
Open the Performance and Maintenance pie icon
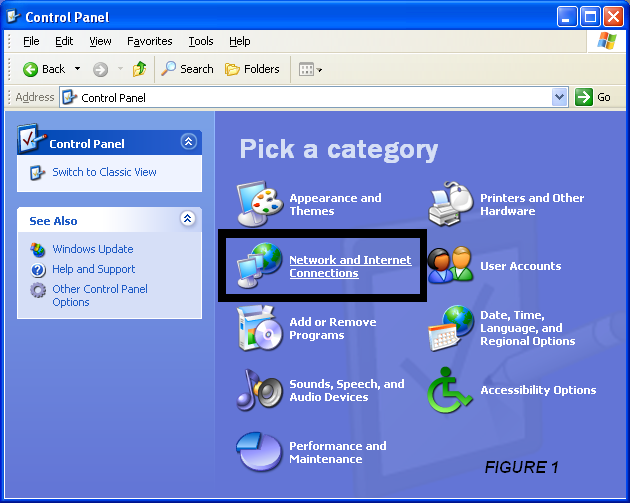pos(259,452)
